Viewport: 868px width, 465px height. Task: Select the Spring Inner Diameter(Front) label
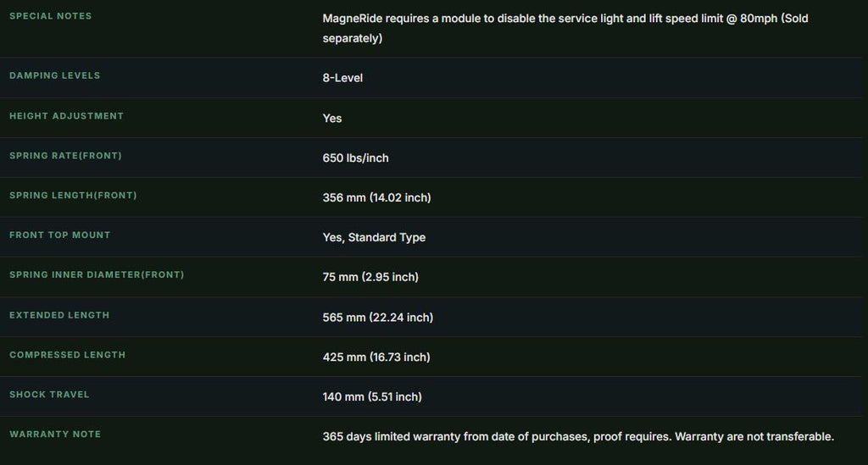[97, 274]
